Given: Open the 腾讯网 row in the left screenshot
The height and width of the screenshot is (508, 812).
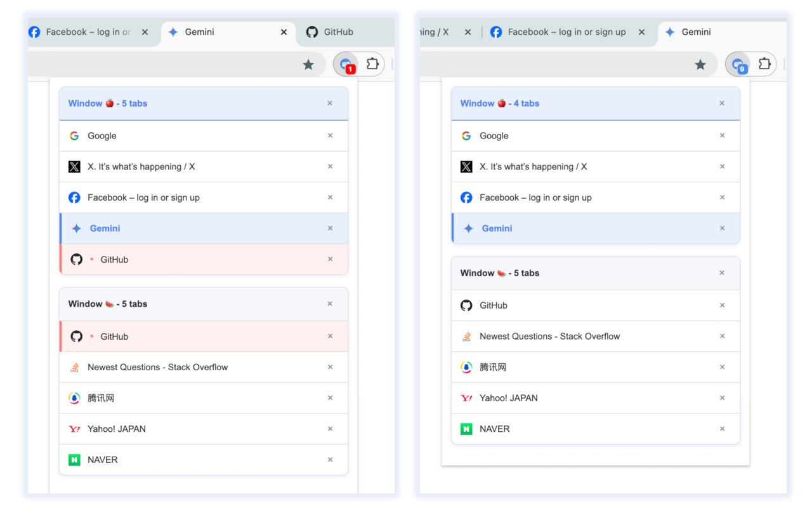Looking at the screenshot, I should (204, 398).
